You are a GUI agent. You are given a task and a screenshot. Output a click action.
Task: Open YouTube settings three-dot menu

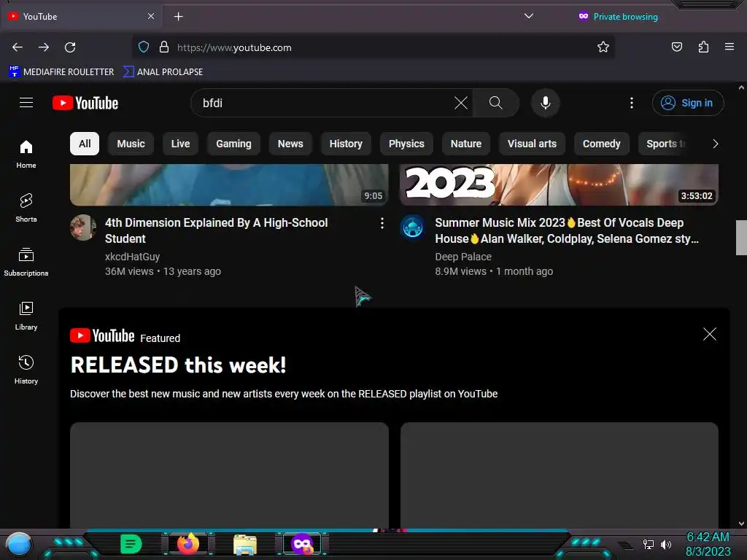pos(631,103)
